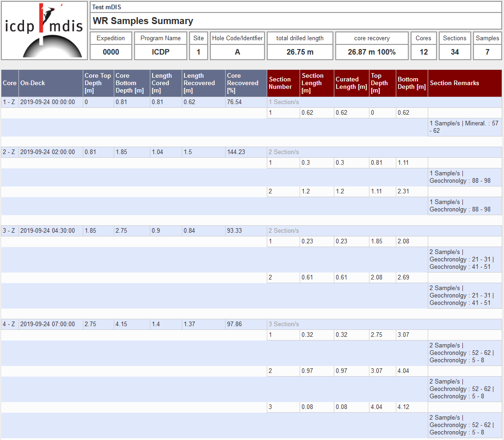Click the Samples count 7
The width and height of the screenshot is (504, 440).
487,52
